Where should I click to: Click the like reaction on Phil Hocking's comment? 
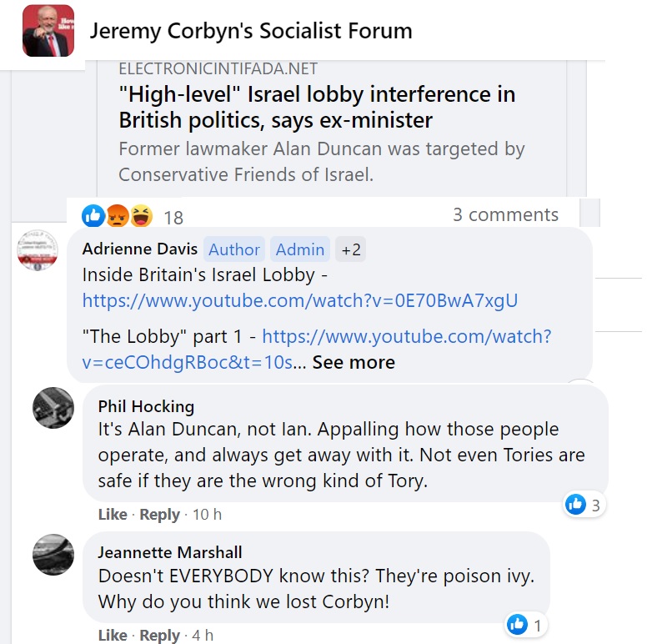[x=576, y=504]
